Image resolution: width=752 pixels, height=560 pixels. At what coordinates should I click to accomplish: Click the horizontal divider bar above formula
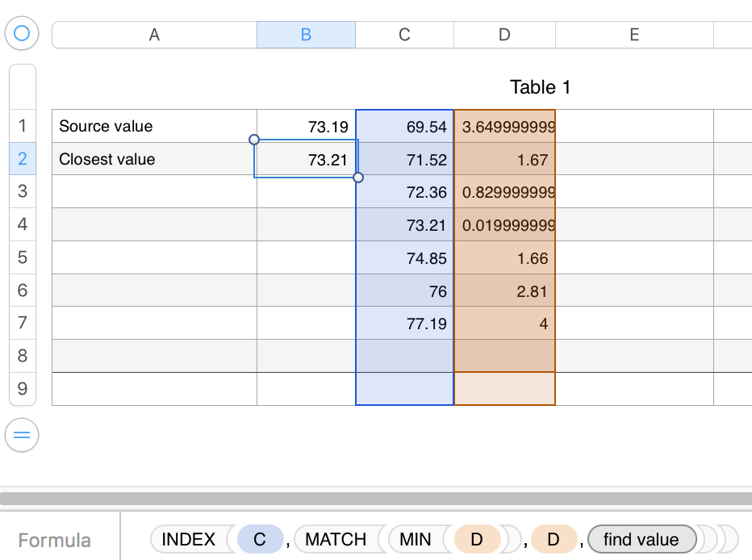click(x=376, y=498)
